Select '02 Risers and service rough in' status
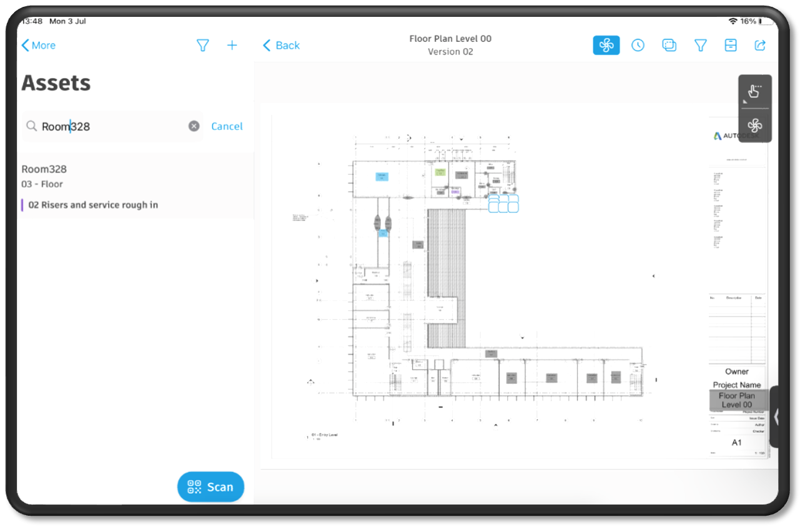805x532 pixels. [93, 205]
